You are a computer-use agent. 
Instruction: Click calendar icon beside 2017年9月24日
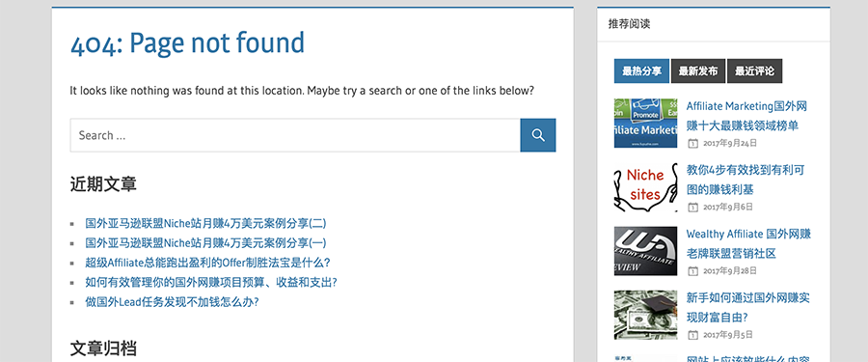tap(692, 143)
